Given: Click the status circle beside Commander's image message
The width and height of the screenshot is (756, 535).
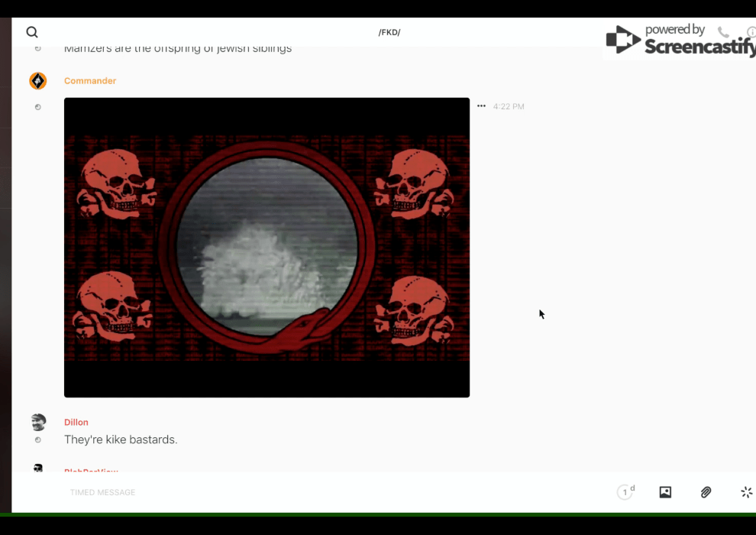Looking at the screenshot, I should [x=38, y=107].
